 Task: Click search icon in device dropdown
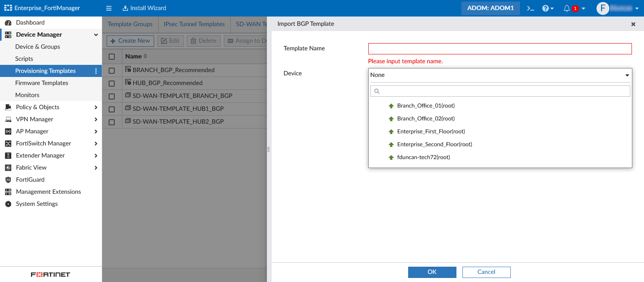377,91
